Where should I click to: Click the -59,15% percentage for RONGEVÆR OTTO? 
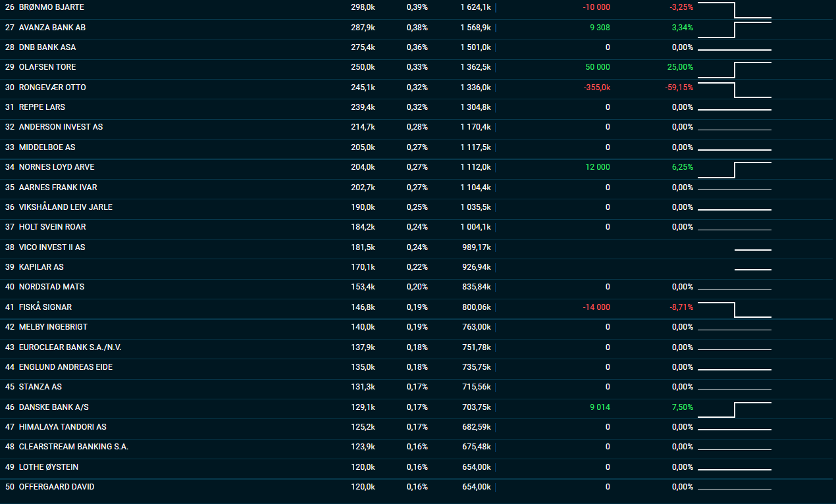(x=679, y=88)
